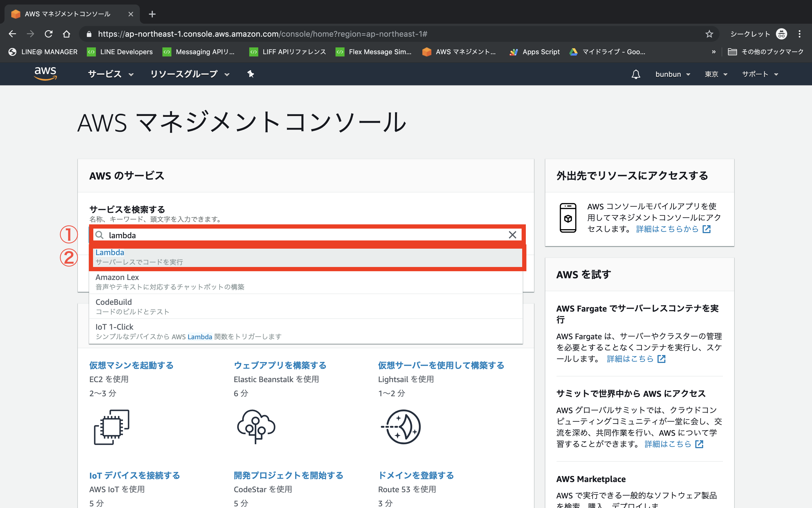The width and height of the screenshot is (812, 508).
Task: Click 詳細はこちらから mobile app link
Action: click(667, 229)
